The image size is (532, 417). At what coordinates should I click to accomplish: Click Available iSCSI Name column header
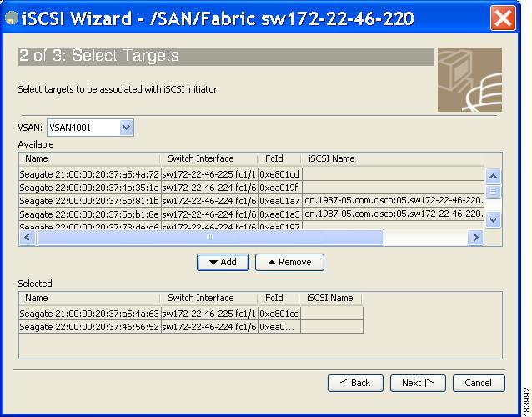tap(393, 158)
